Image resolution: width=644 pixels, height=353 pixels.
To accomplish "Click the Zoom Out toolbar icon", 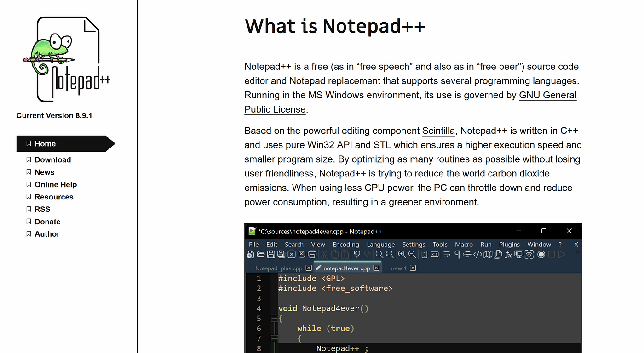I will tap(412, 254).
